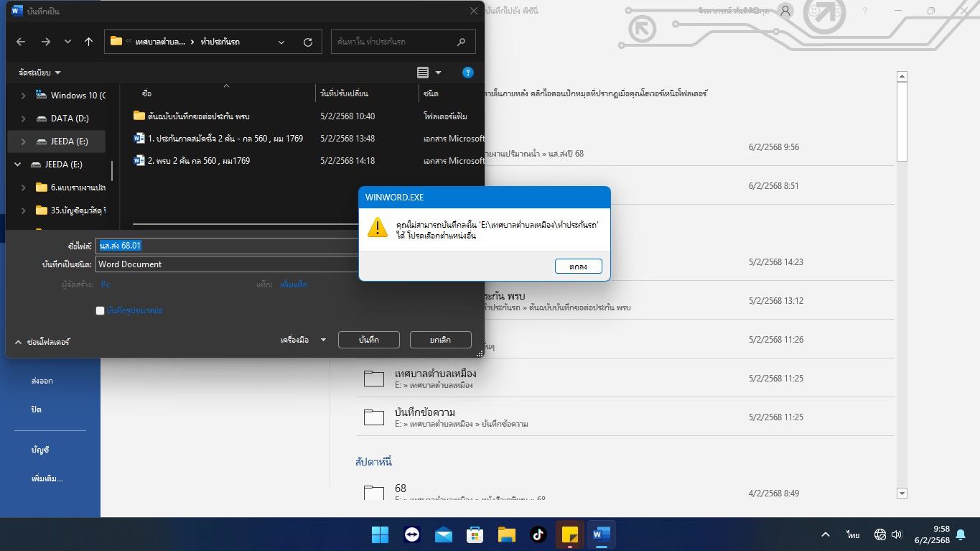This screenshot has width=980, height=551.
Task: Select the highlighted JEEDA (E:) drive
Action: pyautogui.click(x=57, y=142)
